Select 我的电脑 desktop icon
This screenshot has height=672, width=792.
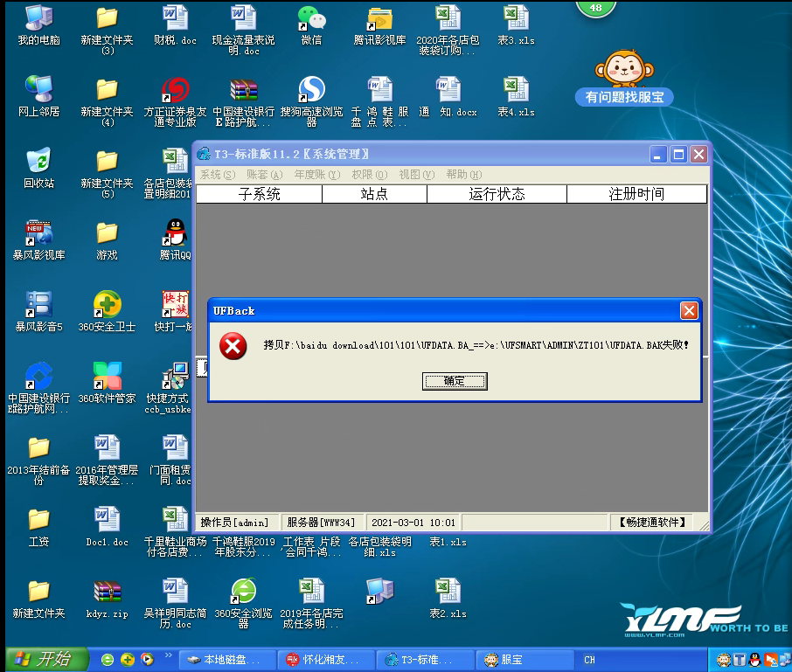pyautogui.click(x=38, y=25)
